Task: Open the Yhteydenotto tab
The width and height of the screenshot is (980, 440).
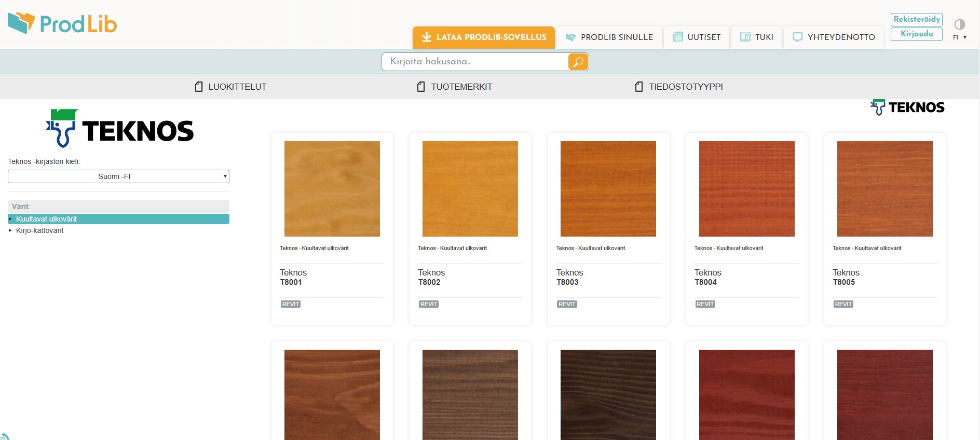Action: 834,37
